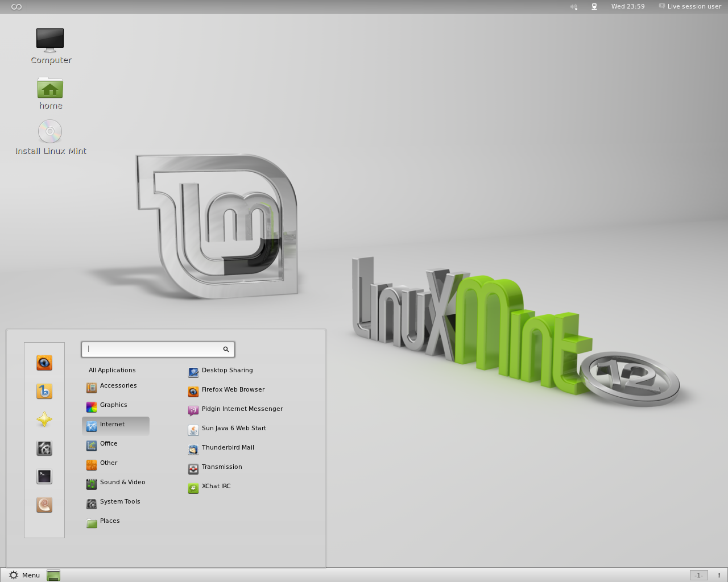Click the workspace indicator labeled -1-
This screenshot has height=582, width=728.
(699, 575)
